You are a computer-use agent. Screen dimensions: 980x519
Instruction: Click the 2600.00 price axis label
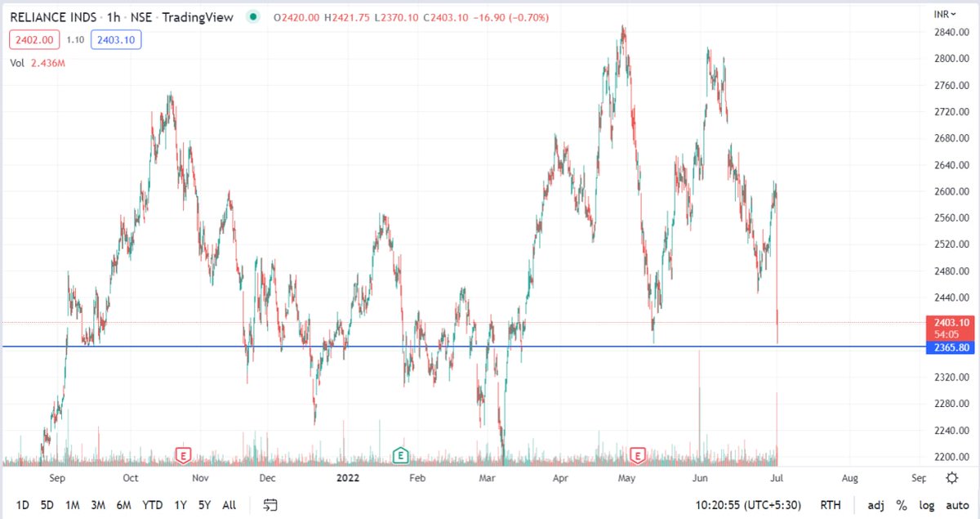click(x=951, y=191)
